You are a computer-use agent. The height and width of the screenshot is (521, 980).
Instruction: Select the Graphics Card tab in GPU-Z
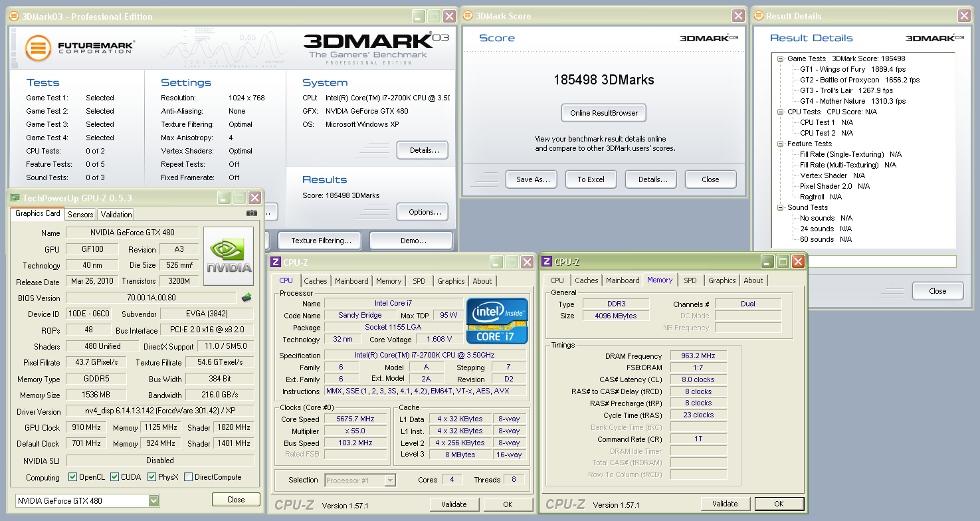point(38,213)
